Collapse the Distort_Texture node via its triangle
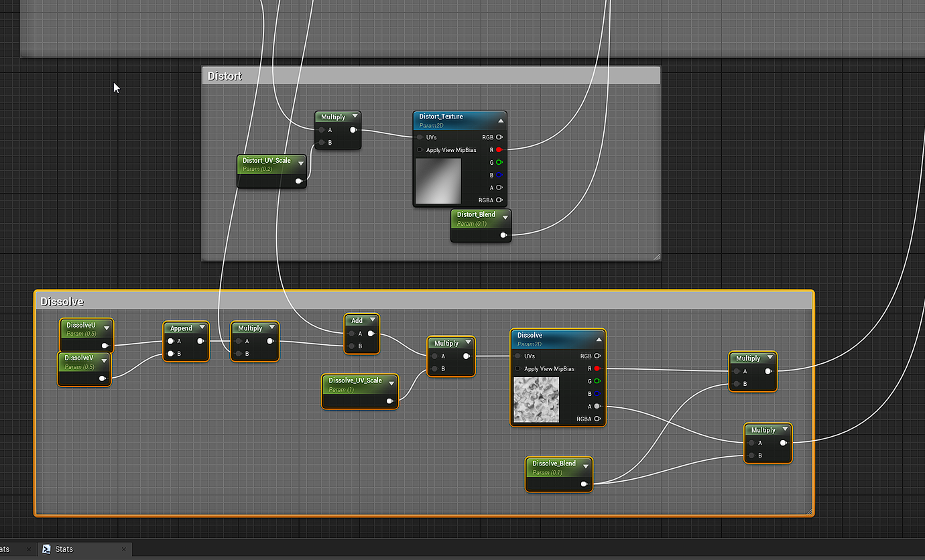The width and height of the screenshot is (925, 560). [x=501, y=121]
